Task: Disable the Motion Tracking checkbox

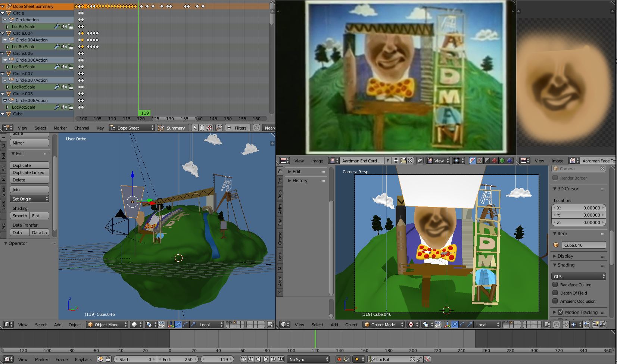Action: coord(561,312)
